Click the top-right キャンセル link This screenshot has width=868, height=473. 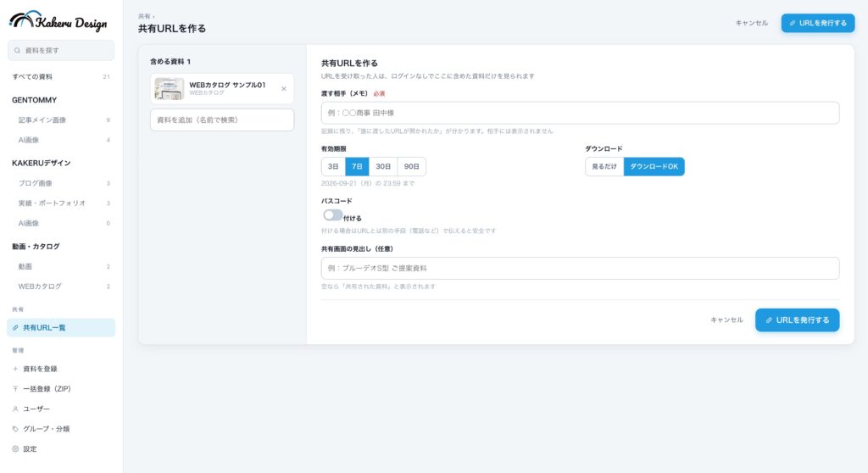(751, 23)
